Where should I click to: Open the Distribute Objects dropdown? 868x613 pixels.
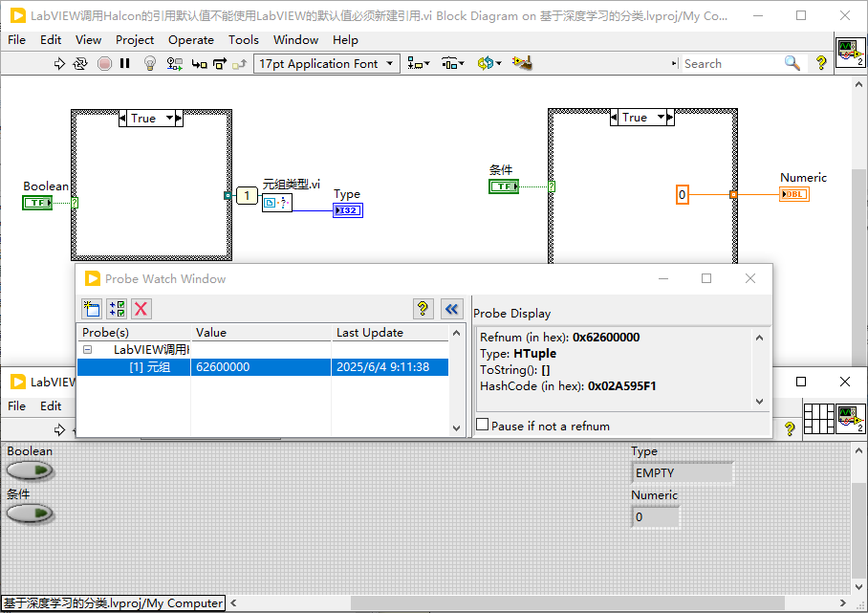pos(453,64)
